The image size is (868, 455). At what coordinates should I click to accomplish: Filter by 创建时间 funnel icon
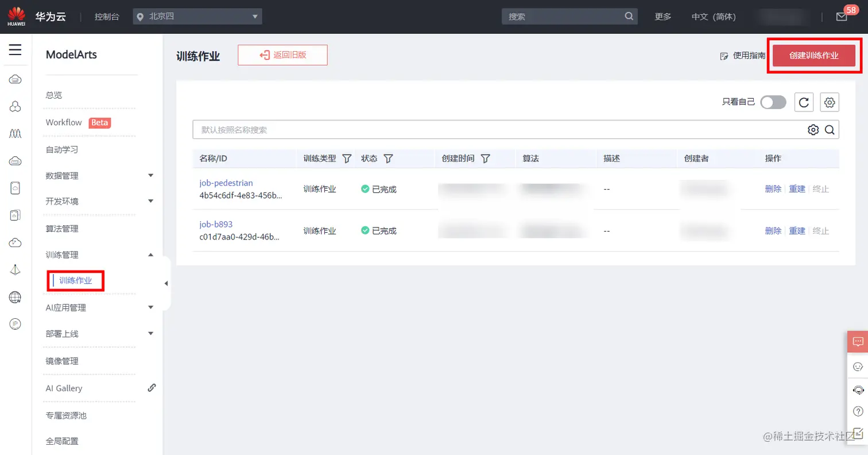(x=485, y=159)
